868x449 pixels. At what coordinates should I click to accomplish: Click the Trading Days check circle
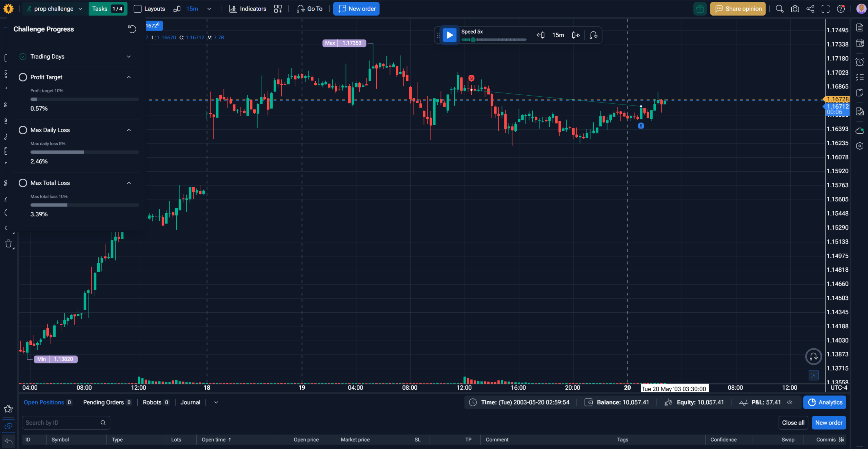pos(23,57)
